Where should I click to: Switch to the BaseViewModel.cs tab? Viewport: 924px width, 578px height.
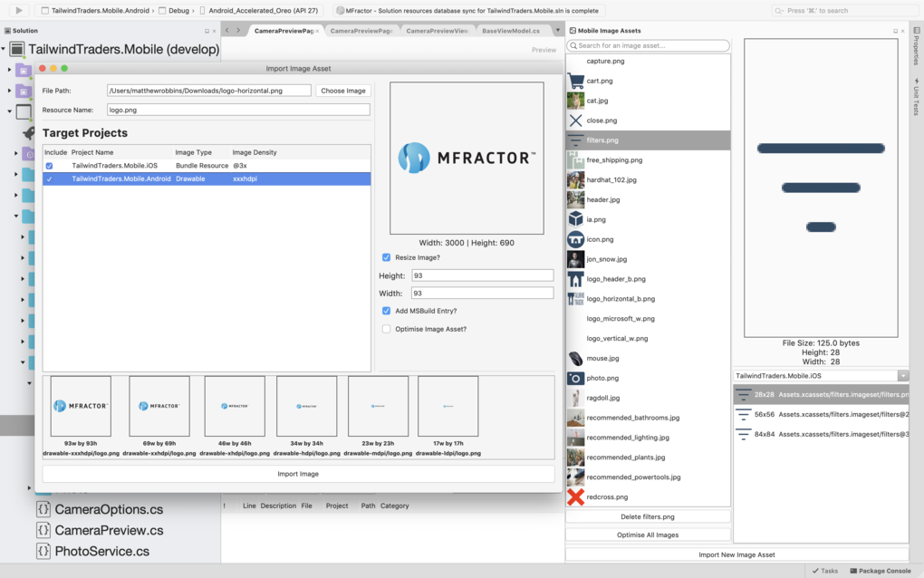[x=510, y=31]
